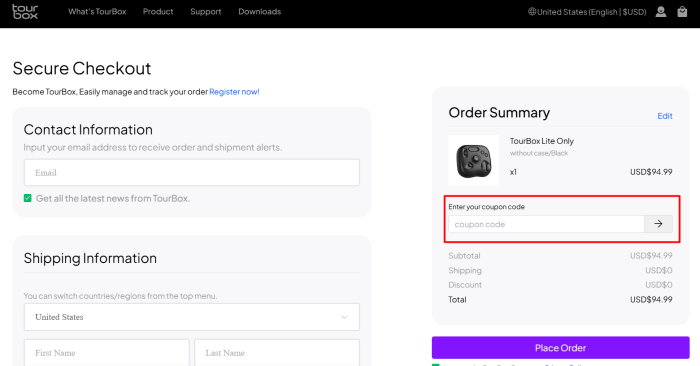Click the Shipping cost label
The width and height of the screenshot is (700, 366).
tap(465, 270)
